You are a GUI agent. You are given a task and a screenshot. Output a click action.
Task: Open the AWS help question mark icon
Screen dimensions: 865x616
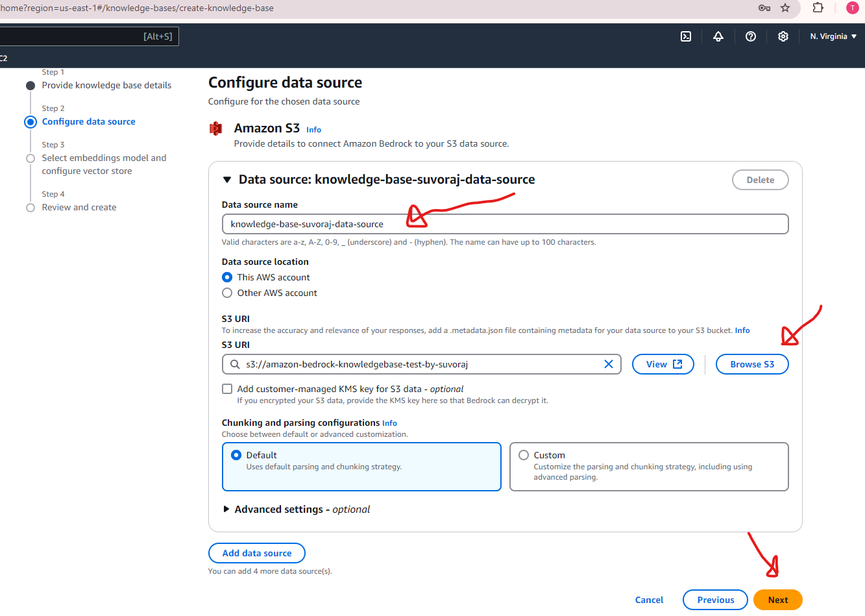coord(751,36)
